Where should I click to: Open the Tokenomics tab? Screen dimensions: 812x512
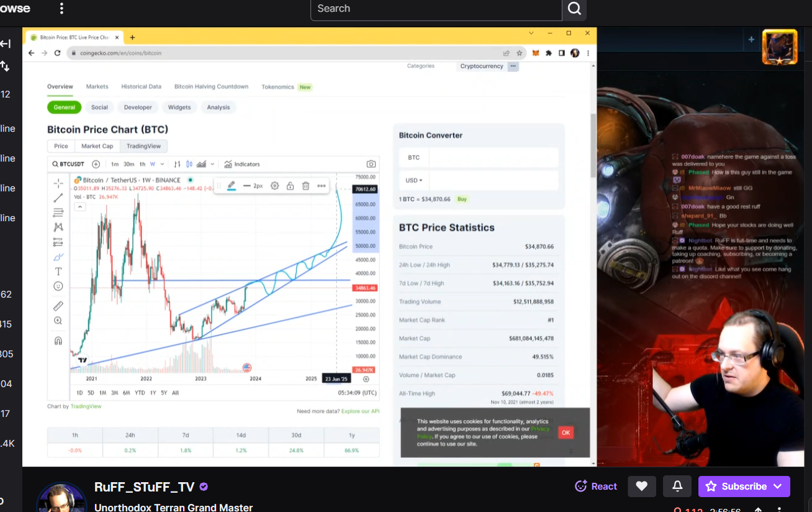pyautogui.click(x=277, y=87)
